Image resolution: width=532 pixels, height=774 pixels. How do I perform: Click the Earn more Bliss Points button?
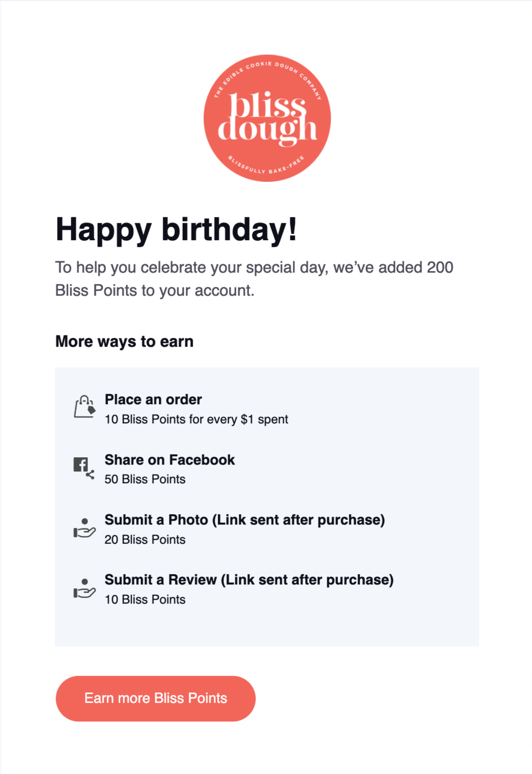point(156,698)
